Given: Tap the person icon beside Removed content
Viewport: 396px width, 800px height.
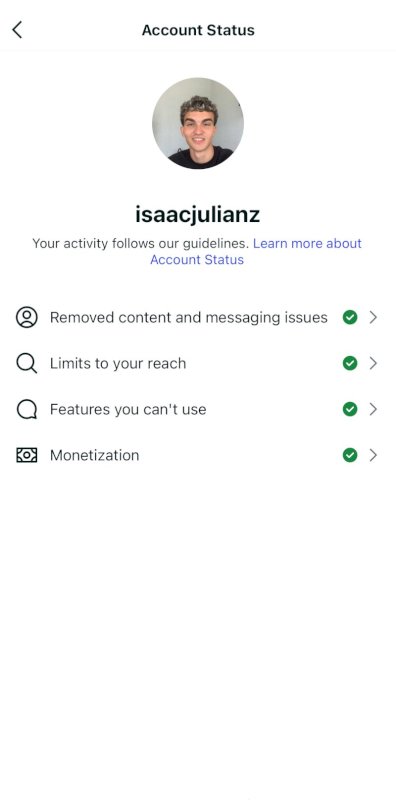Looking at the screenshot, I should (x=27, y=317).
